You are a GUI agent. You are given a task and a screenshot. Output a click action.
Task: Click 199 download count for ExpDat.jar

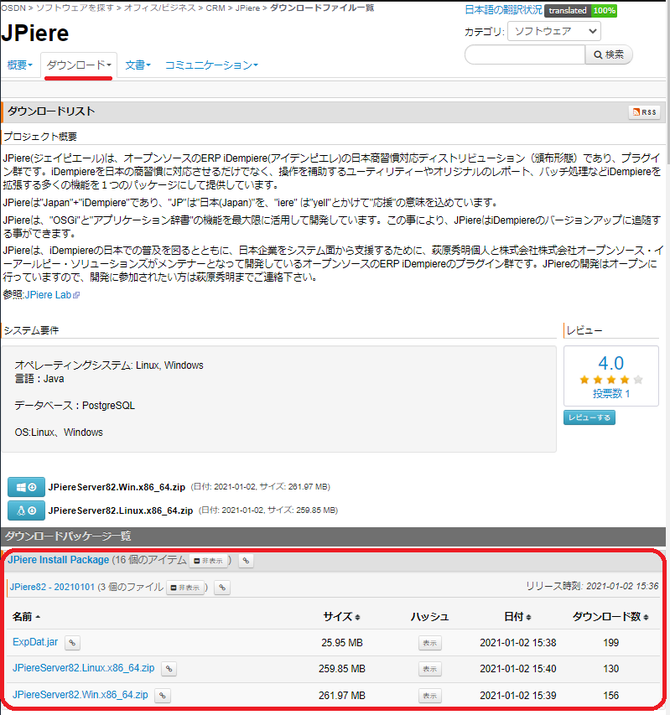[x=611, y=642]
